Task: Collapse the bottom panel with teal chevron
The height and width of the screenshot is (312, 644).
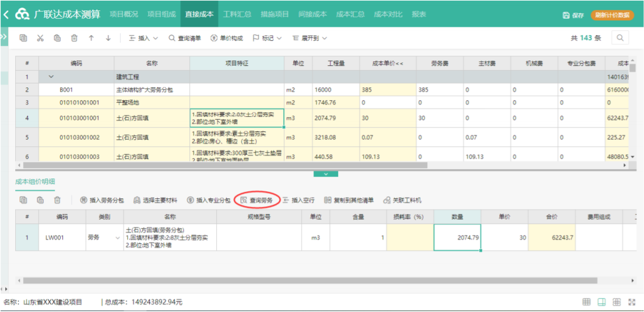Action: click(326, 174)
